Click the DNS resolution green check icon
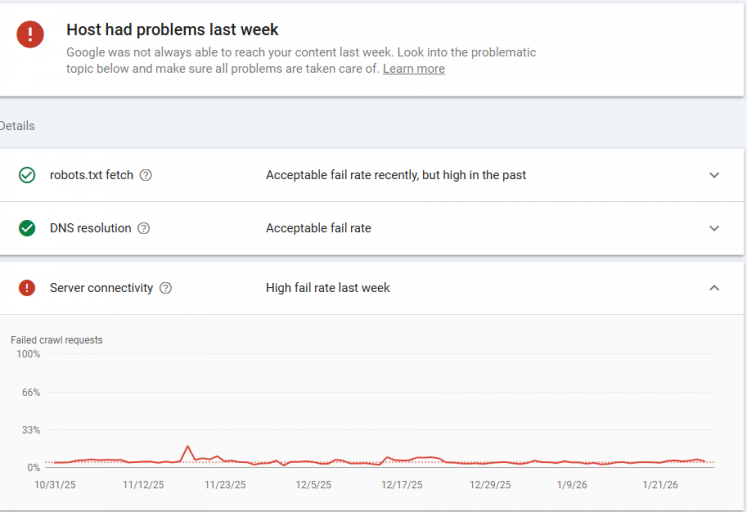 27,228
